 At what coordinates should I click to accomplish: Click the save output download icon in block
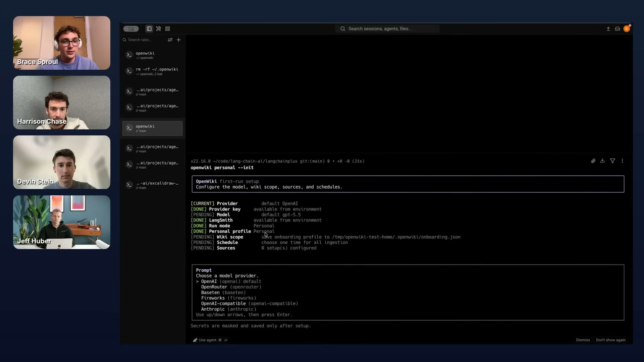coord(602,161)
